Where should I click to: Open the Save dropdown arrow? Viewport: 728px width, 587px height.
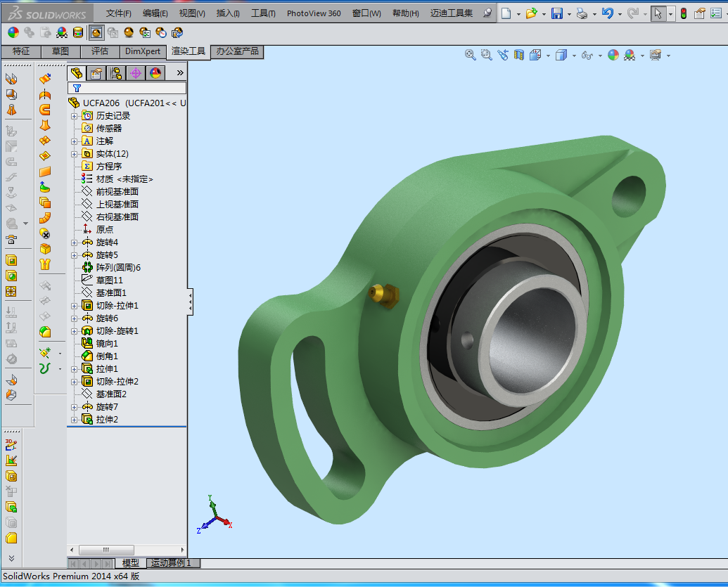pos(569,14)
